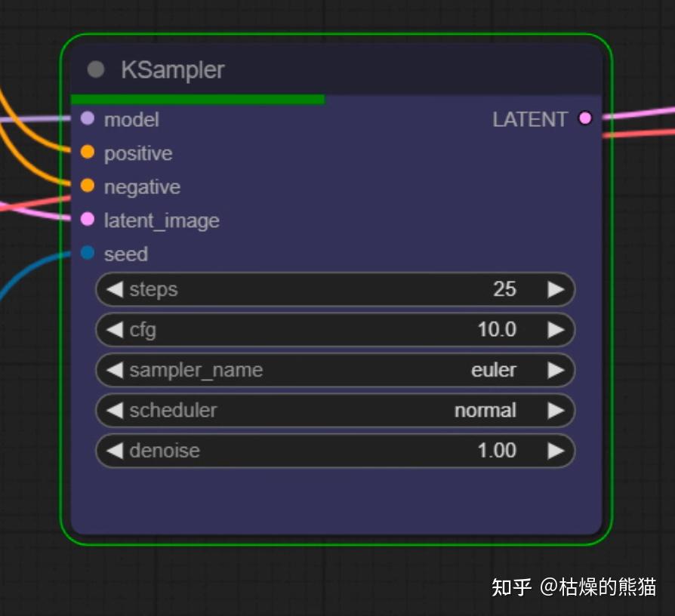
Task: Click the positive input connector dot
Action: click(88, 152)
